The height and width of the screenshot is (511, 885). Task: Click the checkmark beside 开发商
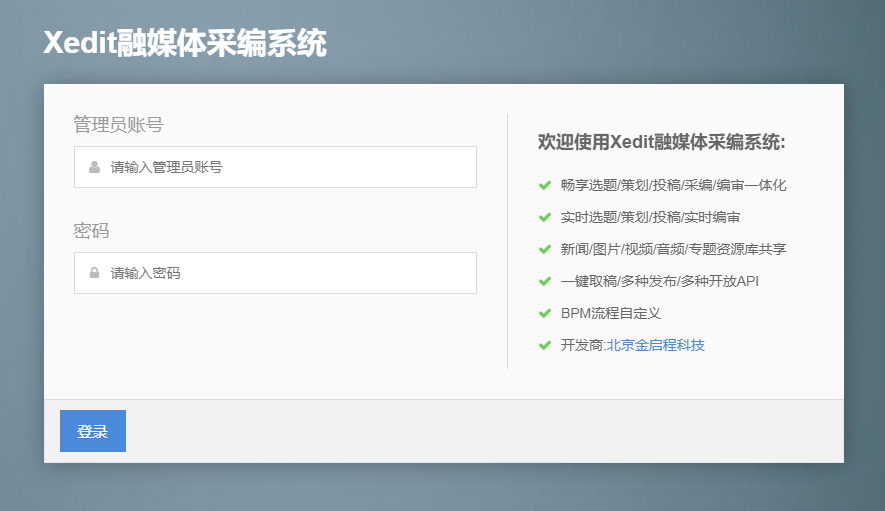coord(545,345)
